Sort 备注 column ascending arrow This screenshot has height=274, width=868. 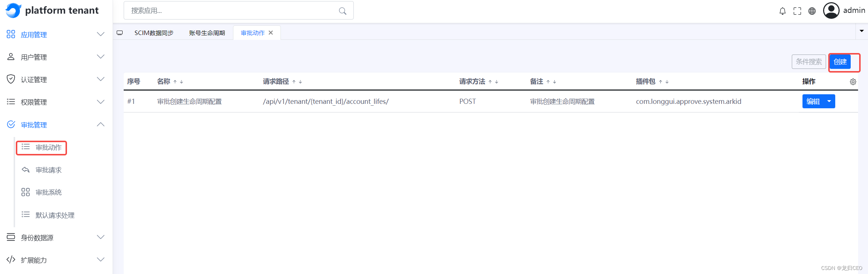click(548, 82)
